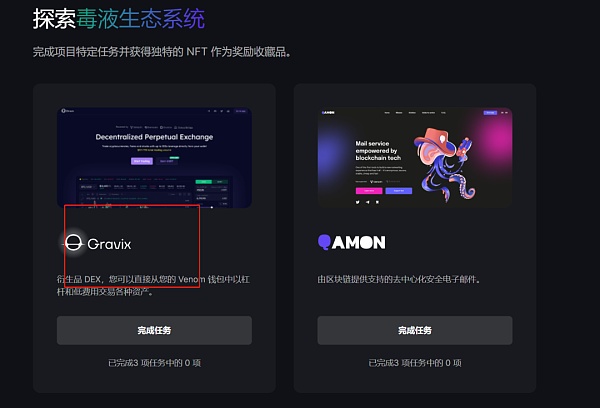The image size is (600, 408).
Task: Click QAMON description about decentralized secure email
Action: 399,279
